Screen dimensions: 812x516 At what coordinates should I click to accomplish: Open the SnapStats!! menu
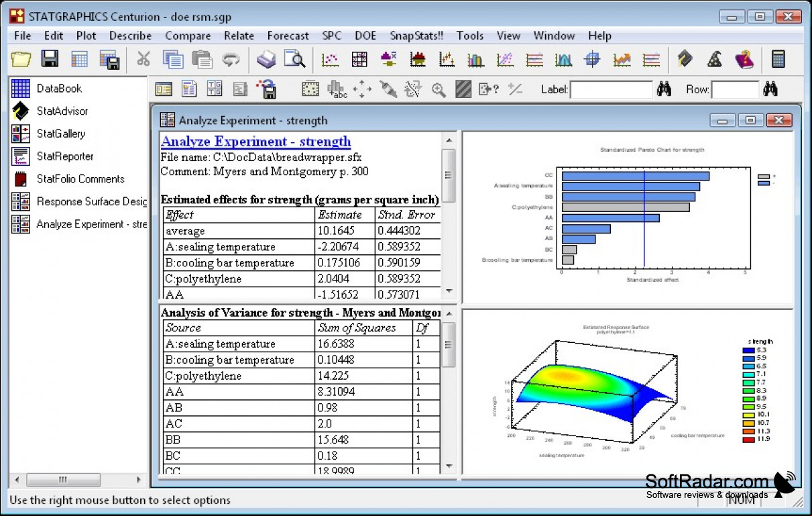416,36
